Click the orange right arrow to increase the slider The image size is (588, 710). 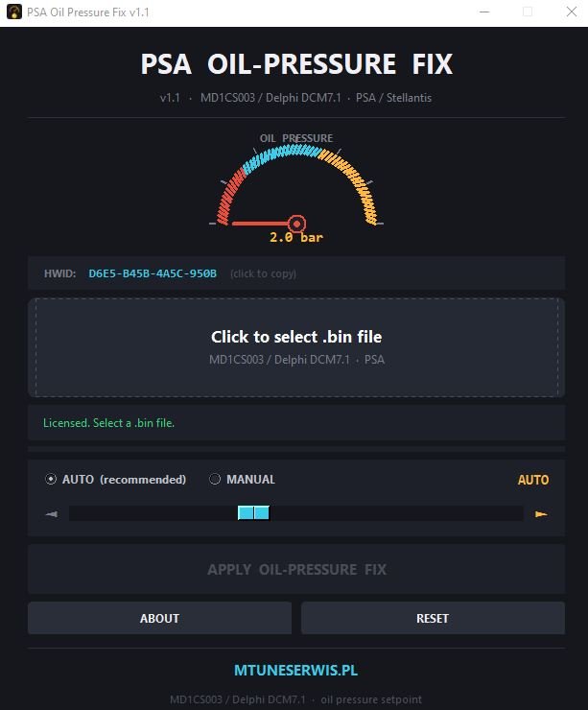point(541,514)
